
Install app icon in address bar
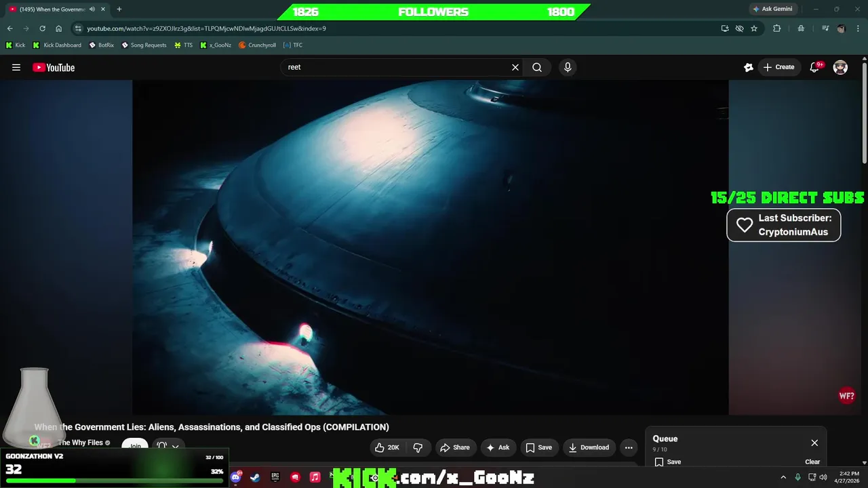point(725,28)
